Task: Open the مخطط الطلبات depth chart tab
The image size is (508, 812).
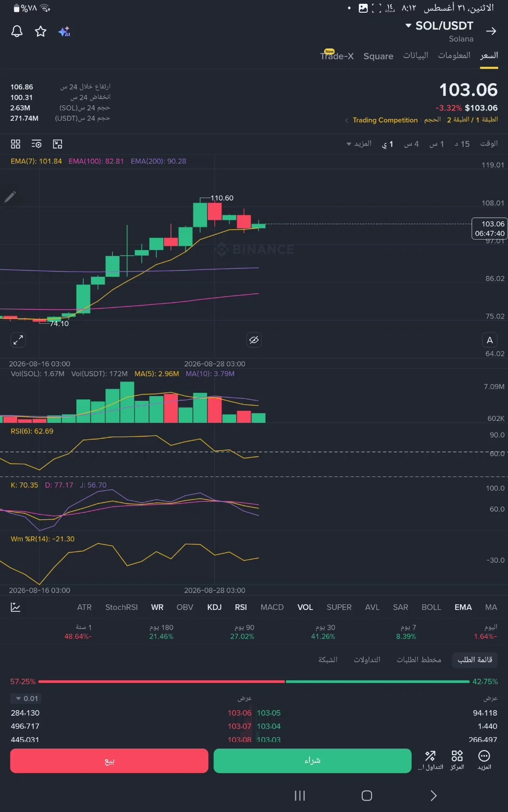Action: tap(419, 660)
